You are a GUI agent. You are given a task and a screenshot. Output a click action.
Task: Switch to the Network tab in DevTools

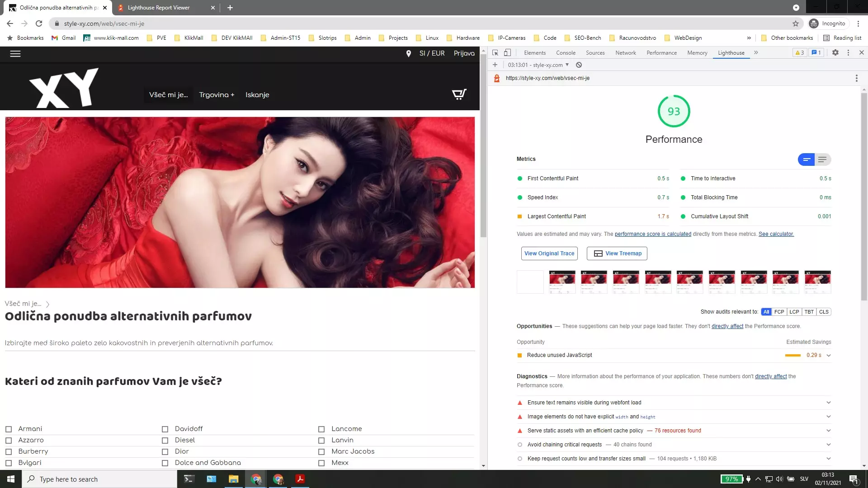[626, 53]
